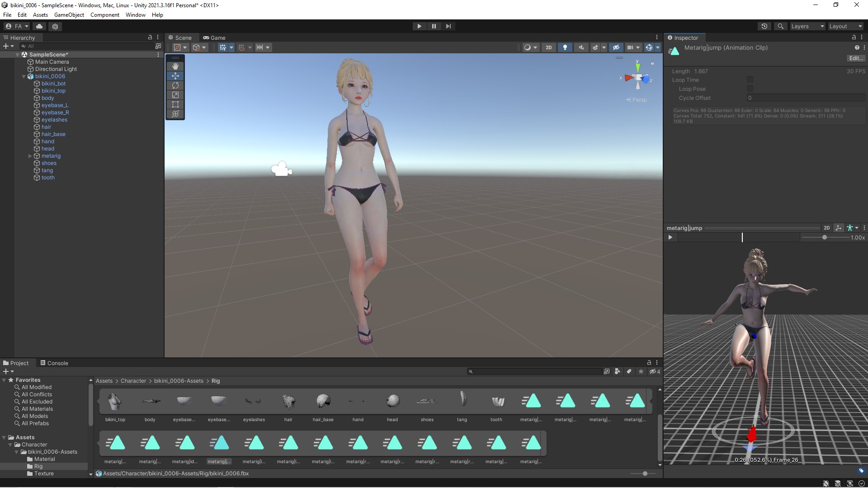Screen dimensions: 868x488
Task: Click the scene orientation gizmo
Action: click(638, 78)
